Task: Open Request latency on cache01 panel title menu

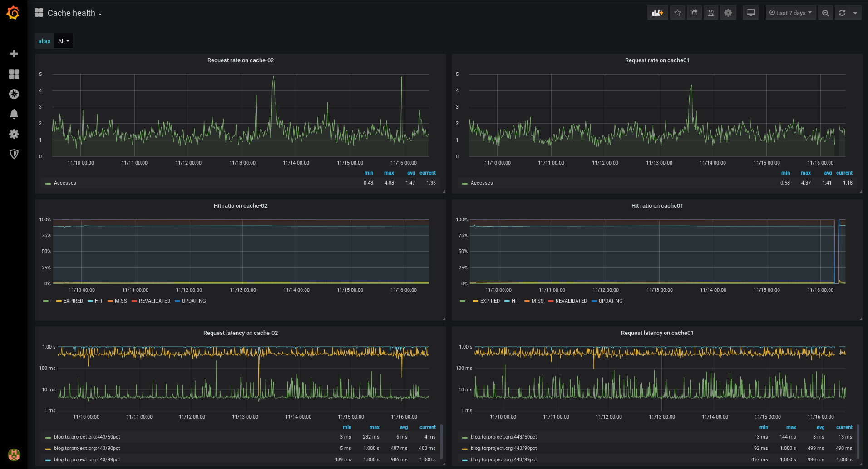Action: point(657,333)
